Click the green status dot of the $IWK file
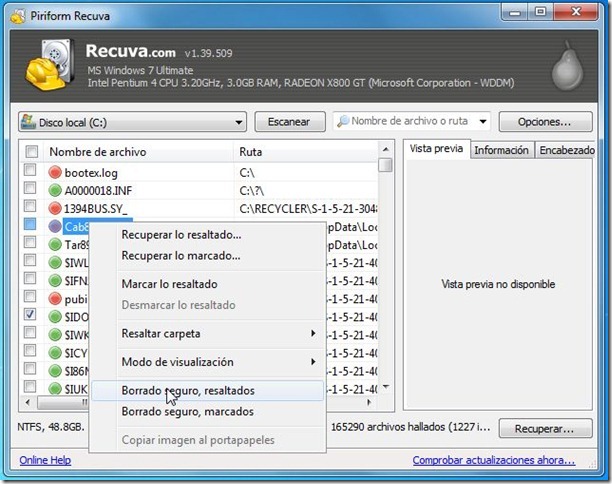This screenshot has width=612, height=484. 55,335
